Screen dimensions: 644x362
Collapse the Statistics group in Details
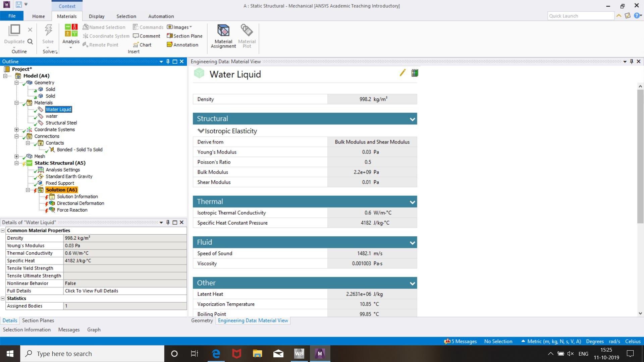[x=3, y=298]
